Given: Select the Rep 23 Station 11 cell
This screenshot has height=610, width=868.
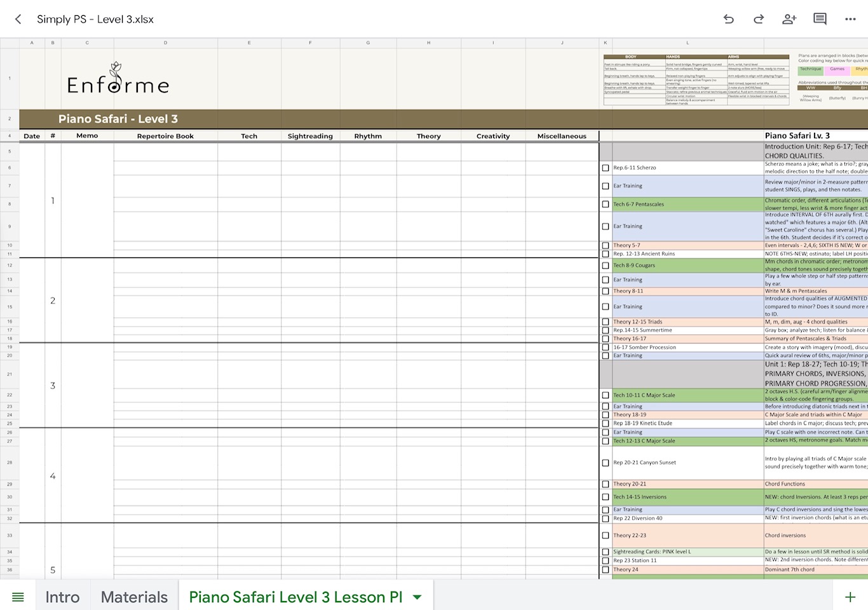Looking at the screenshot, I should [688, 560].
